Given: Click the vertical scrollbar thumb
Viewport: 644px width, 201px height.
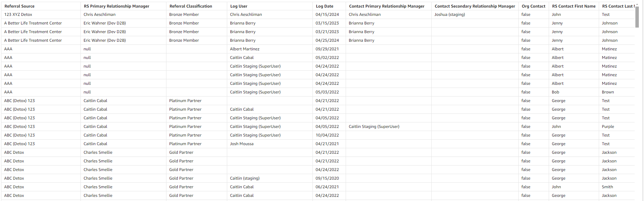Looking at the screenshot, I should tap(637, 17).
